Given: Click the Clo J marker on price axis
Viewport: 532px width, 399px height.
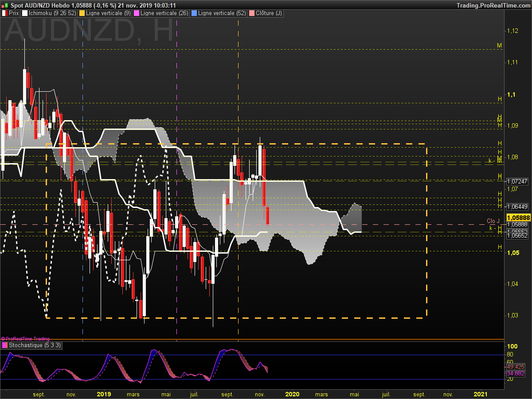Looking at the screenshot, I should click(493, 221).
